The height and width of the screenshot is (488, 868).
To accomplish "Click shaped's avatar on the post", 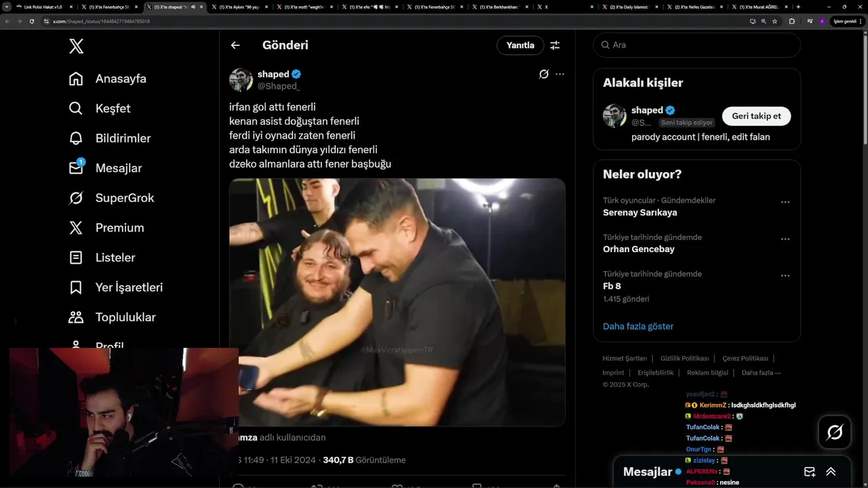I will click(241, 80).
